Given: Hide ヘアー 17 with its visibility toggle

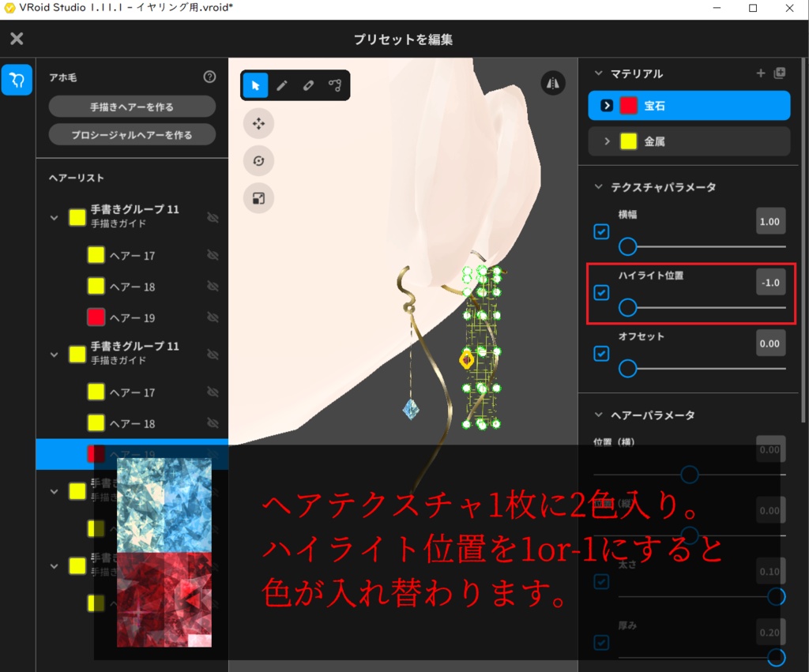Looking at the screenshot, I should (x=213, y=255).
